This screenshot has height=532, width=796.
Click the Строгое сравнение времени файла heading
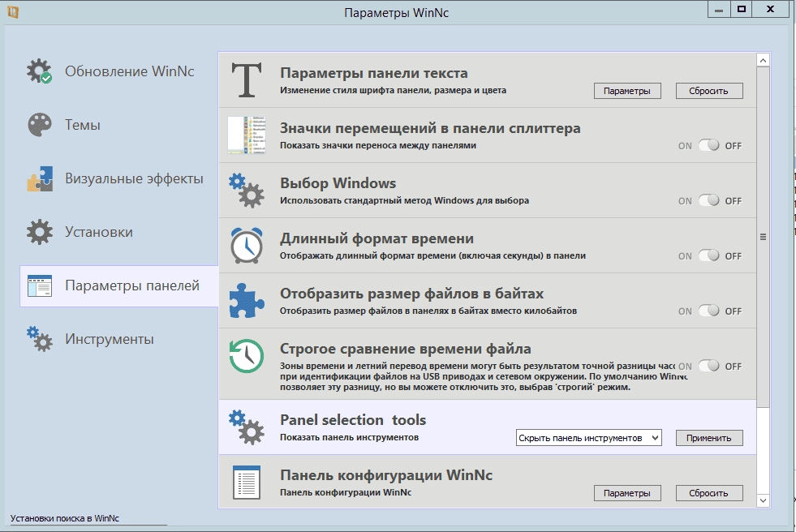[x=405, y=349]
